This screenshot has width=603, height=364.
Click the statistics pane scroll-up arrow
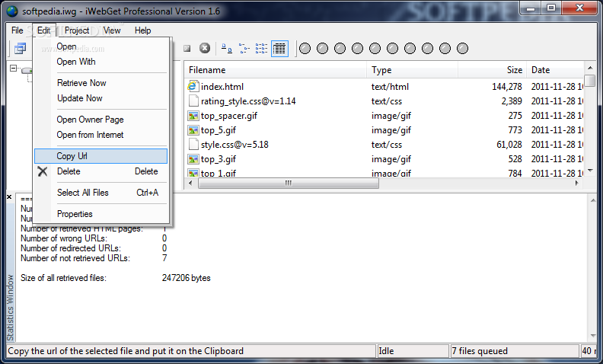click(592, 200)
